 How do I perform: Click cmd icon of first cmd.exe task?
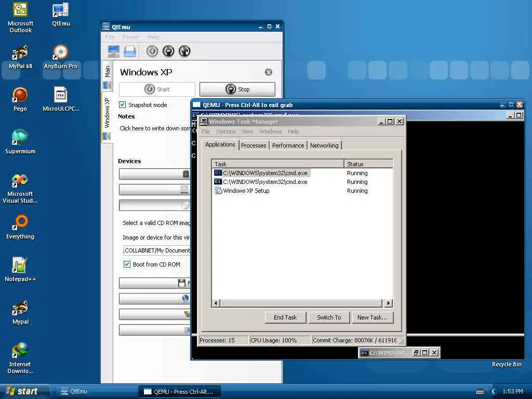pyautogui.click(x=218, y=173)
